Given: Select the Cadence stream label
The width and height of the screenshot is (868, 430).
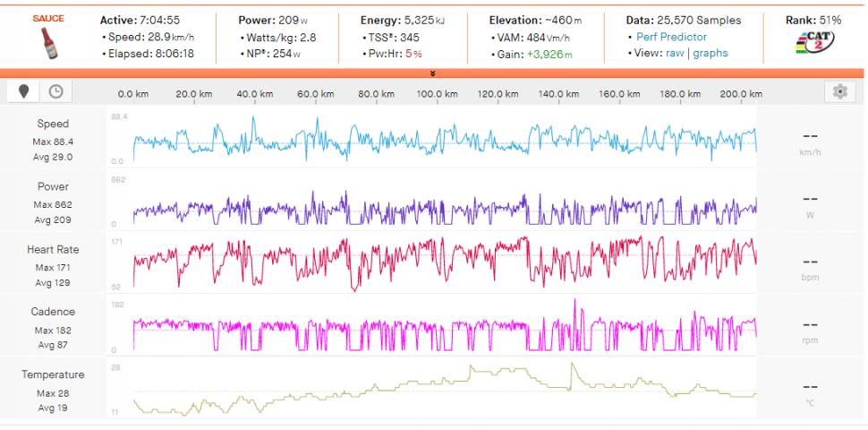Looking at the screenshot, I should [53, 312].
